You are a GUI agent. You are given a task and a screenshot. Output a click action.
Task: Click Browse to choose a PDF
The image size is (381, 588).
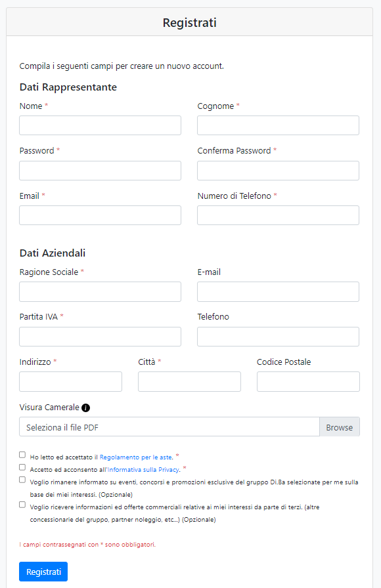pos(340,427)
